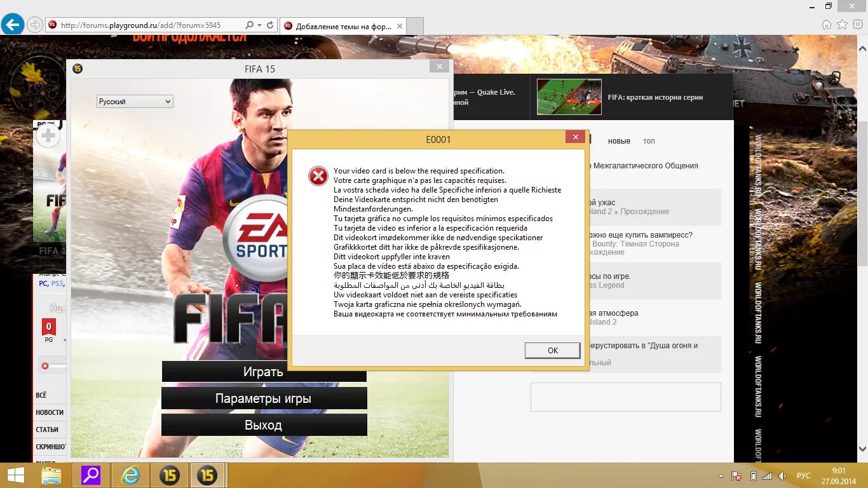The width and height of the screenshot is (868, 488).
Task: Open СТАТЬИ in the site sidebar
Action: click(47, 430)
